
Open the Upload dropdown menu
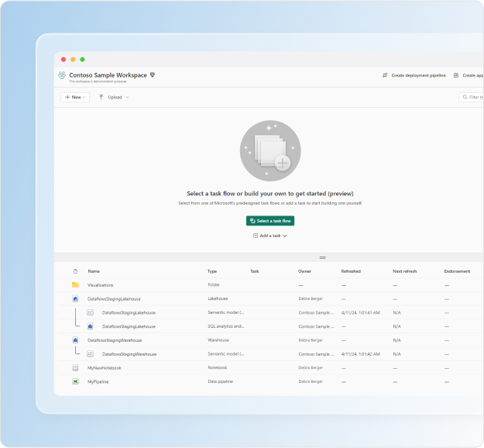pos(114,97)
